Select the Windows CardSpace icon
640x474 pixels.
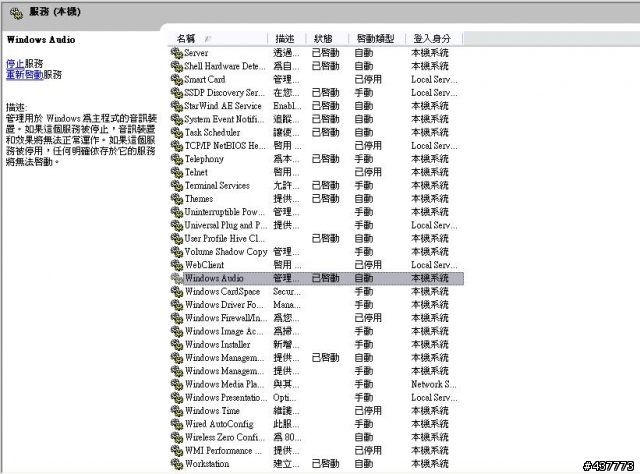176,291
